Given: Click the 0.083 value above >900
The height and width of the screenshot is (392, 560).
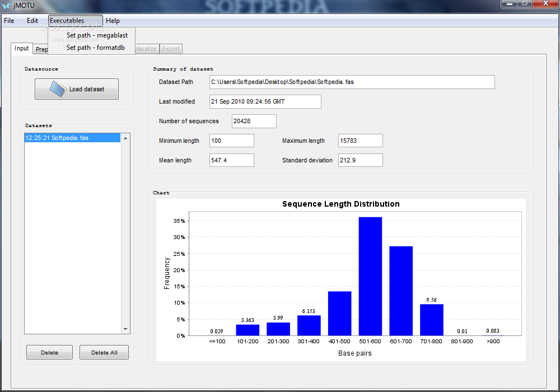Looking at the screenshot, I should [x=493, y=331].
